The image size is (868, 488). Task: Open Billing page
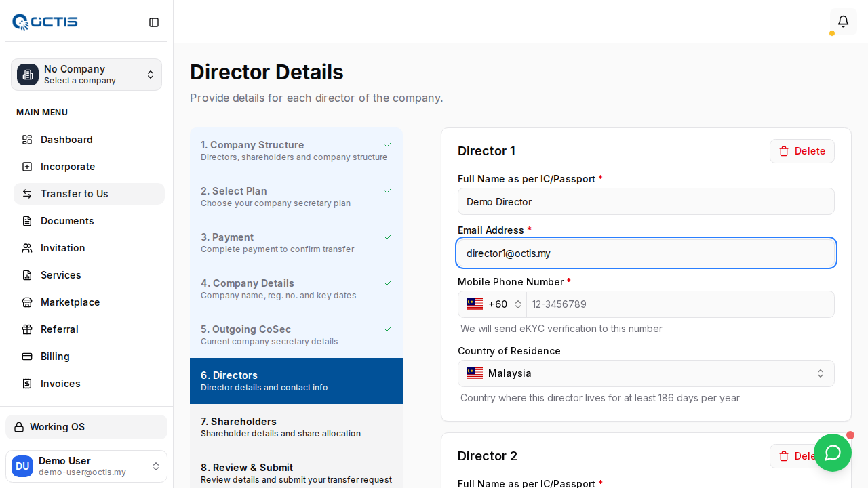(89, 357)
